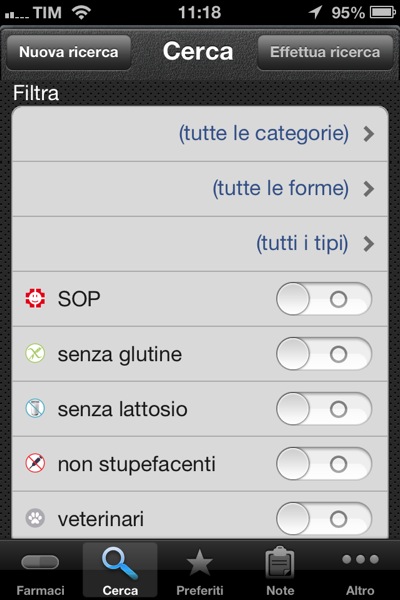Tap the blue lactose-free icon
Image resolution: width=400 pixels, height=600 pixels.
[35, 408]
